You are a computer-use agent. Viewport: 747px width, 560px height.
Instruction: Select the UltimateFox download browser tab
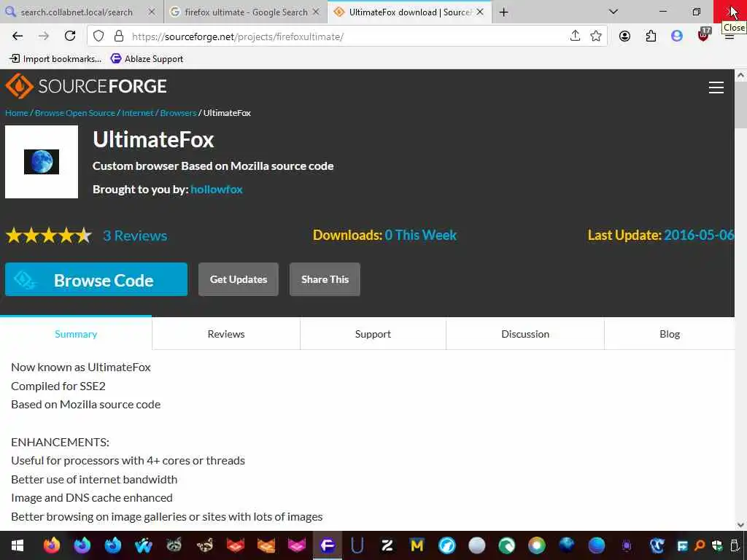click(410, 12)
